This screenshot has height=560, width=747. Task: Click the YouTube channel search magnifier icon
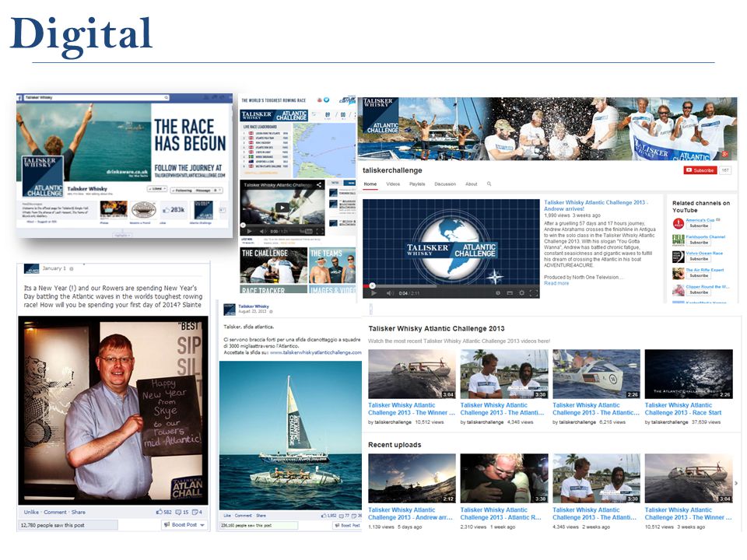[489, 184]
